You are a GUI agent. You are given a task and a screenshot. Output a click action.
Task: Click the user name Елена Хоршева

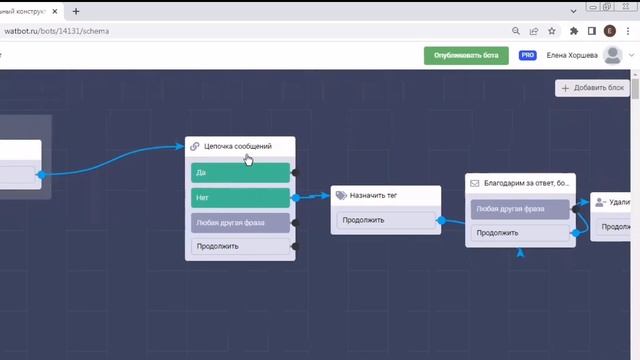[572, 55]
